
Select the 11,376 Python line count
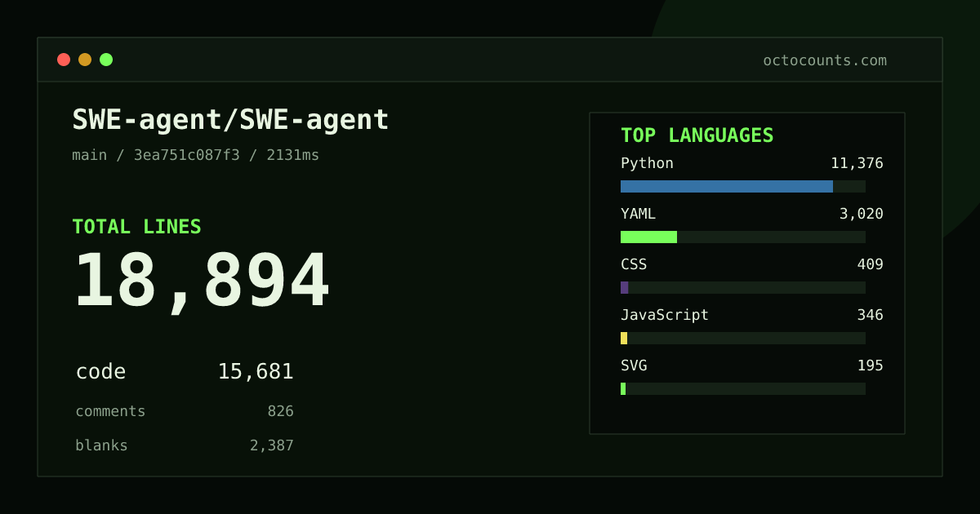[x=857, y=163]
